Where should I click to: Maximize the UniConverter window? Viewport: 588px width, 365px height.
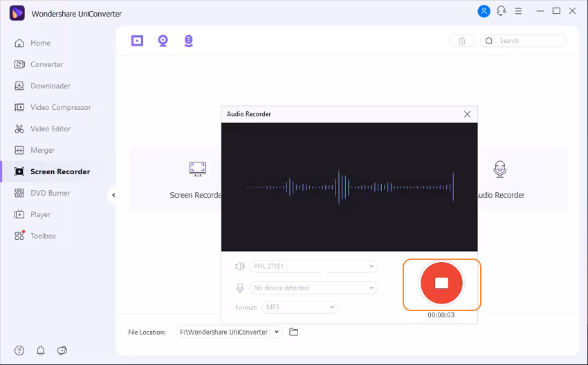556,11
